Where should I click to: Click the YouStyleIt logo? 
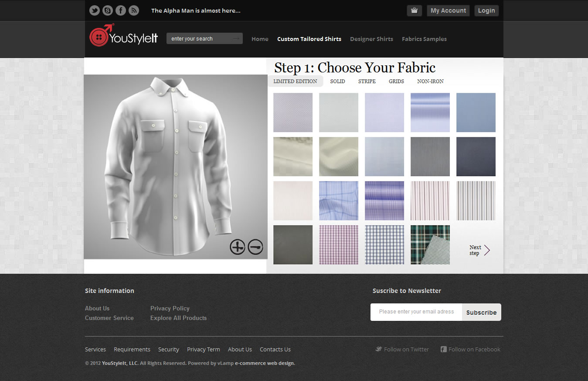(x=123, y=37)
